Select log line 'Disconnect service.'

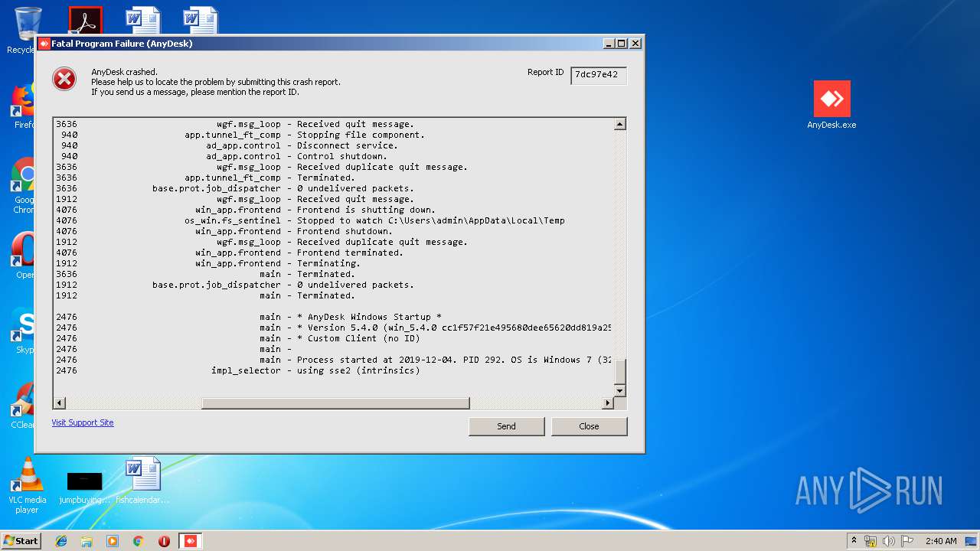tap(348, 145)
